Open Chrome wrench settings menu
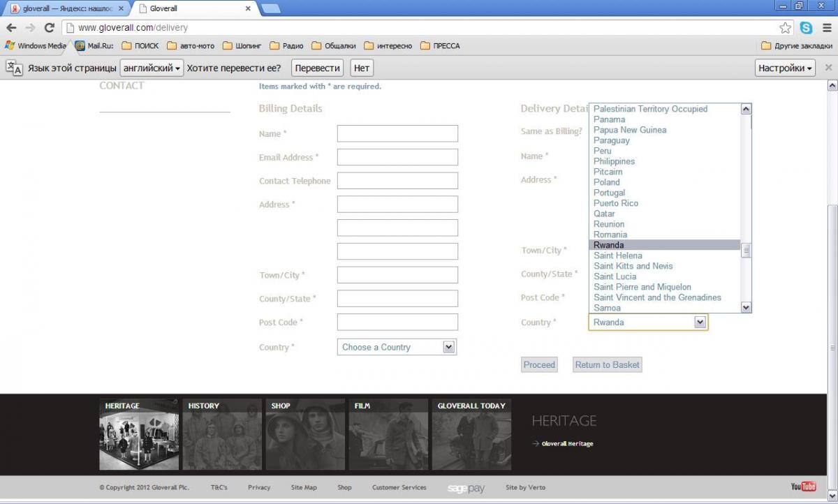The width and height of the screenshot is (838, 504). (825, 28)
